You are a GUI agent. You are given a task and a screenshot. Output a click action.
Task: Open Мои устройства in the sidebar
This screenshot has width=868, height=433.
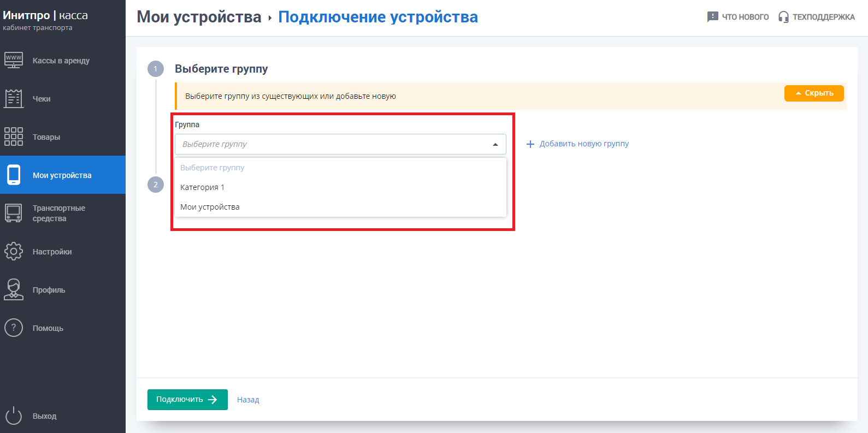tap(62, 175)
